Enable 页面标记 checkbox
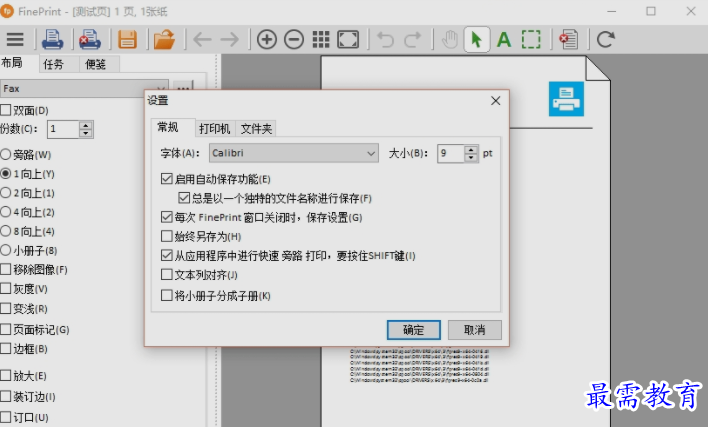 (6, 330)
